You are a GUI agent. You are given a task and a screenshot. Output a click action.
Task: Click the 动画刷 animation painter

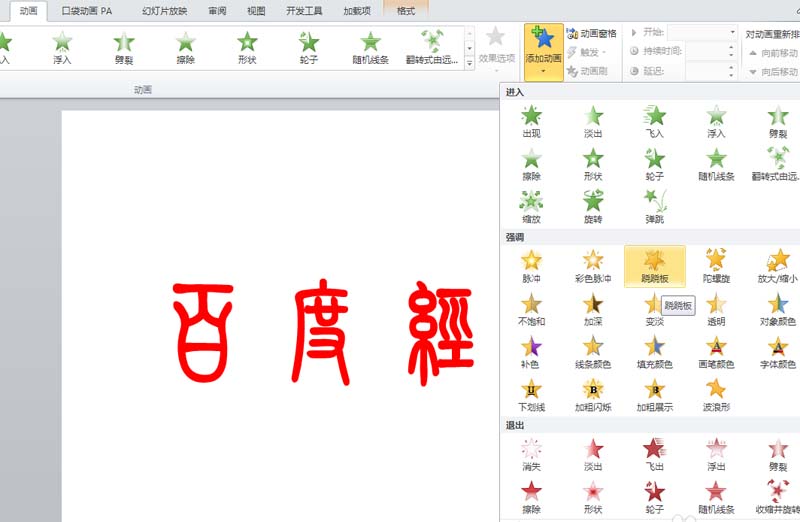point(587,71)
